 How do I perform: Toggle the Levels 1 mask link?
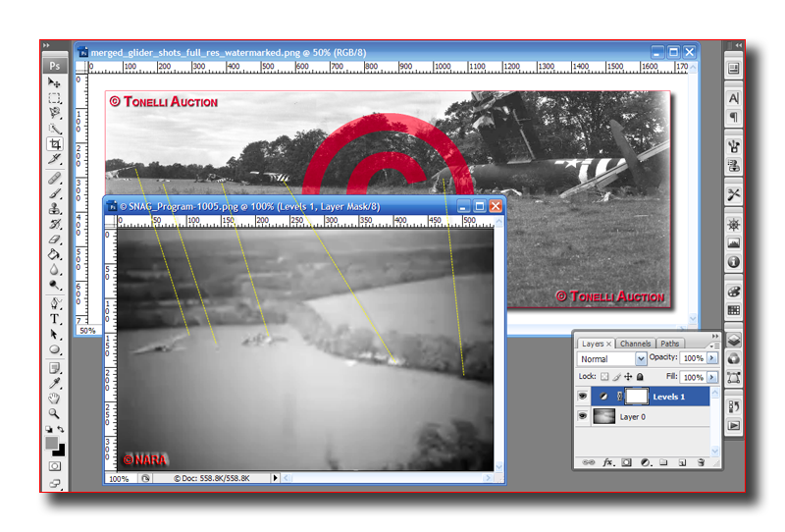(x=619, y=397)
